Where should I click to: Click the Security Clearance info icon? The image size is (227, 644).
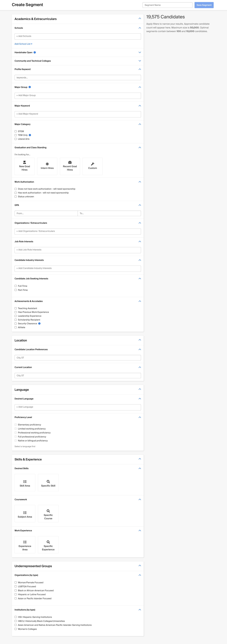click(39, 323)
